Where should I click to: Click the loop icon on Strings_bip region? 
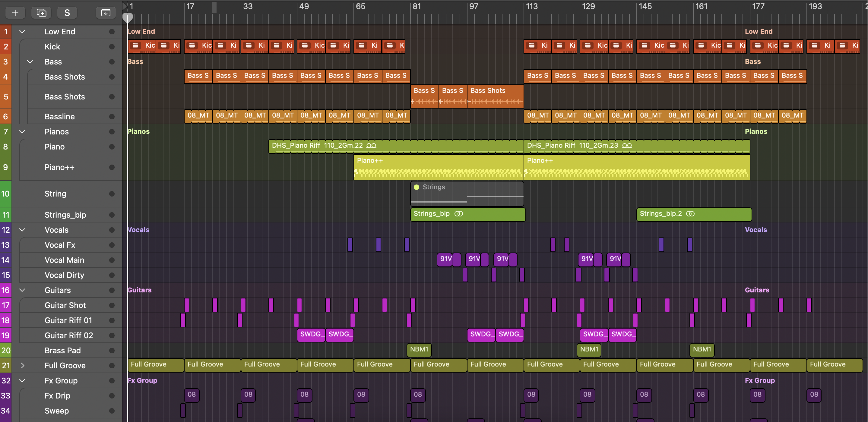[459, 214]
